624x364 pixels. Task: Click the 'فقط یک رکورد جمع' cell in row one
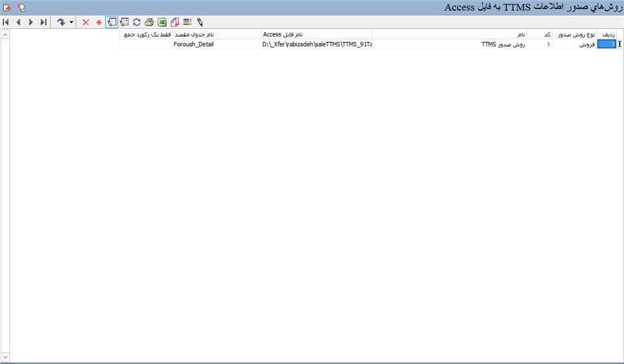click(146, 44)
